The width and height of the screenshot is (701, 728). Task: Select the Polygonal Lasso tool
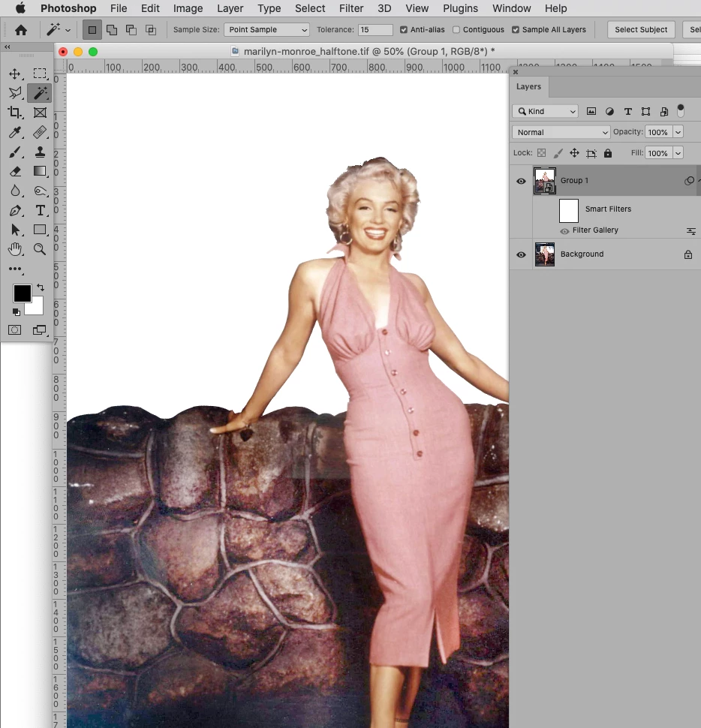15,93
